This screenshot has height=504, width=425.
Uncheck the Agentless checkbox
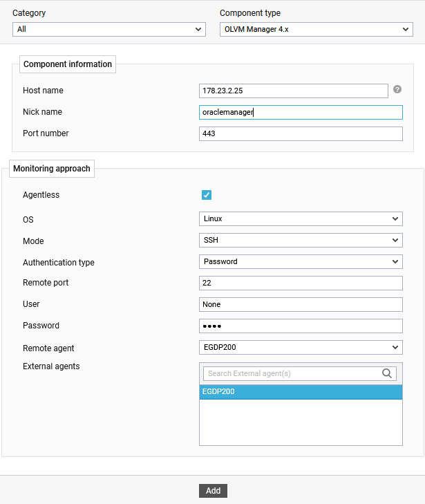click(x=207, y=195)
